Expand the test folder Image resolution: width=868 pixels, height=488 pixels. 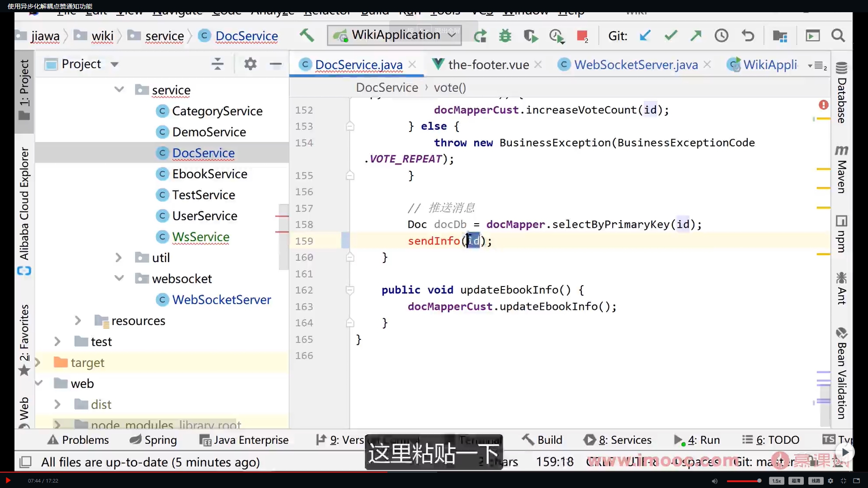click(57, 341)
